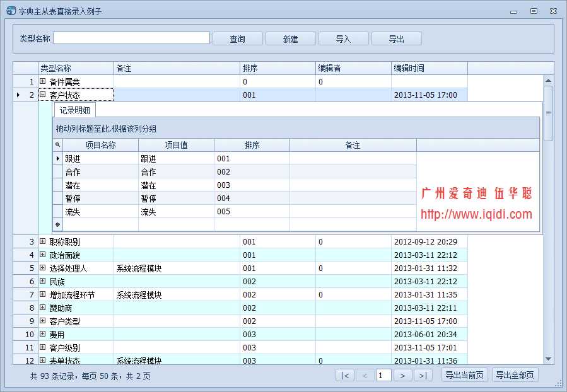This screenshot has height=392, width=567.
Task: Click row number 9 header
Action: 25,321
